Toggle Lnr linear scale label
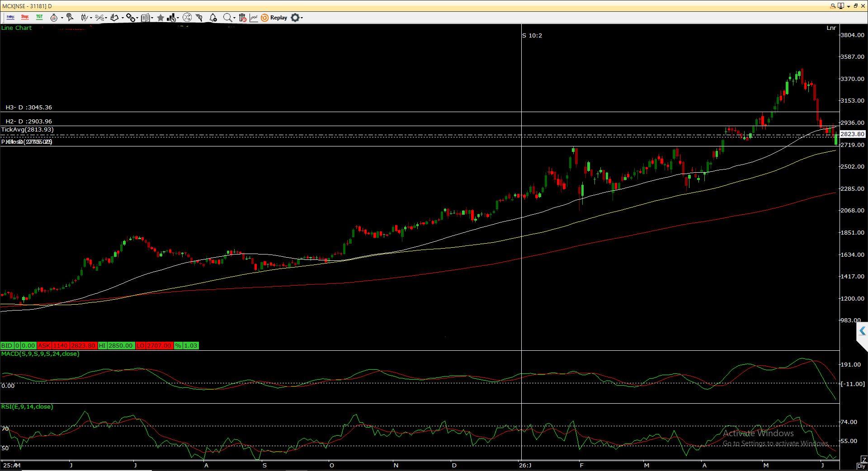The height and width of the screenshot is (471, 868). pos(831,28)
